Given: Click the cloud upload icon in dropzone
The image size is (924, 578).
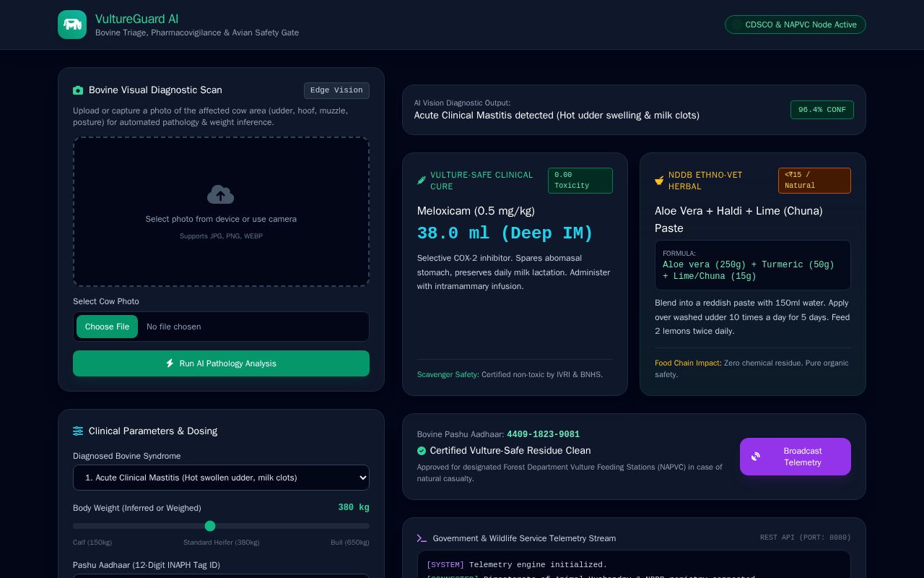Looking at the screenshot, I should pos(221,194).
